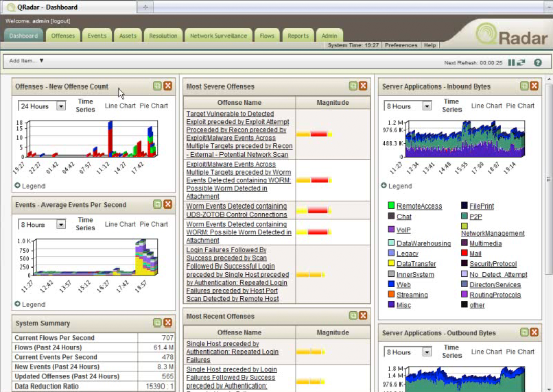Remove the Most Recent Offenses panel

coord(363,315)
